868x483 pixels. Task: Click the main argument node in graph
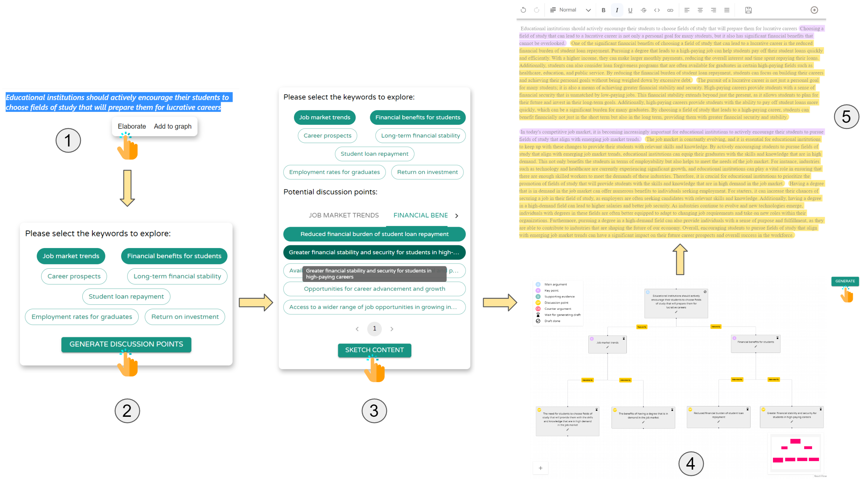[676, 303]
